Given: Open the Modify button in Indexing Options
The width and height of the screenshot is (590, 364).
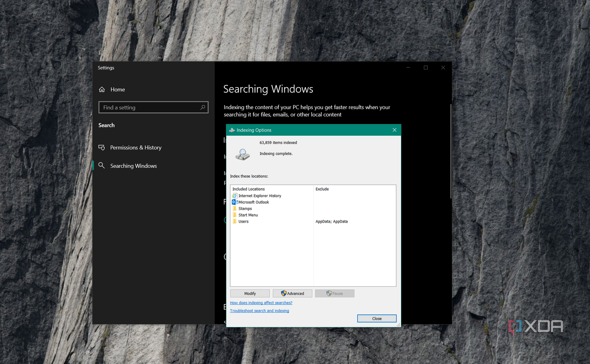Looking at the screenshot, I should (250, 294).
